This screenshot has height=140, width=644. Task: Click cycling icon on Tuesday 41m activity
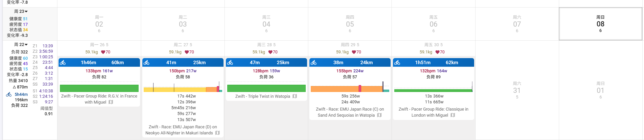pyautogui.click(x=147, y=63)
